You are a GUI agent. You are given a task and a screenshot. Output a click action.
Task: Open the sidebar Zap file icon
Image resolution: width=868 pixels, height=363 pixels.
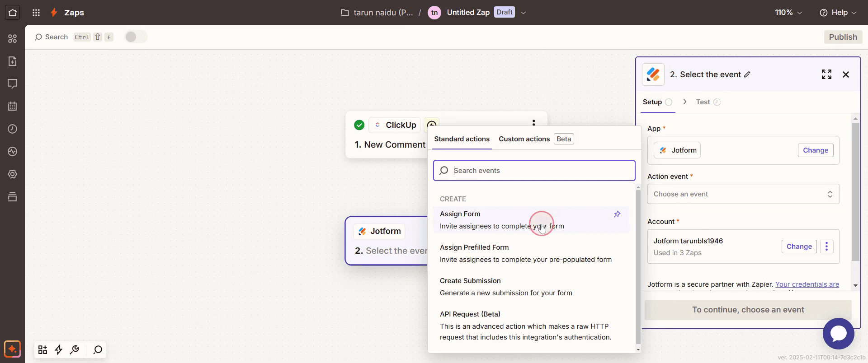(x=13, y=61)
